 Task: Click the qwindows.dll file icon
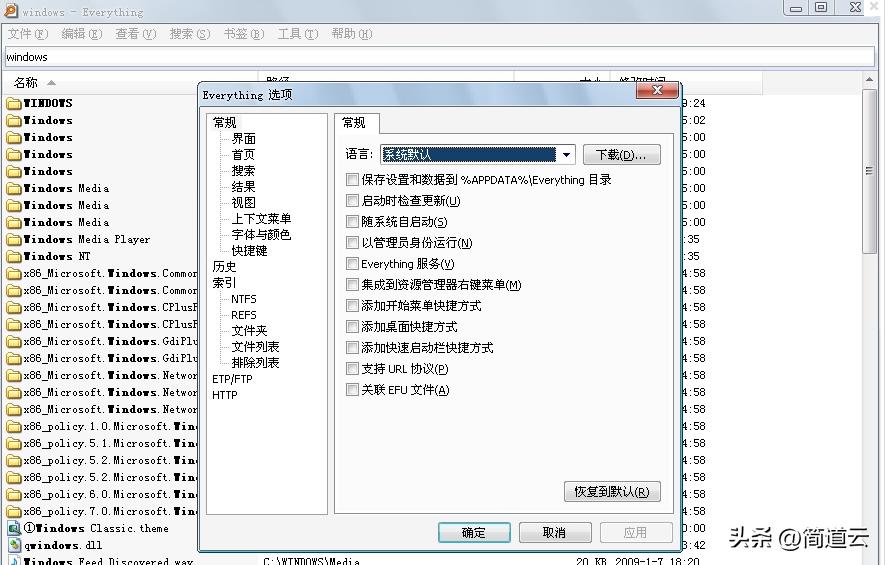(14, 545)
